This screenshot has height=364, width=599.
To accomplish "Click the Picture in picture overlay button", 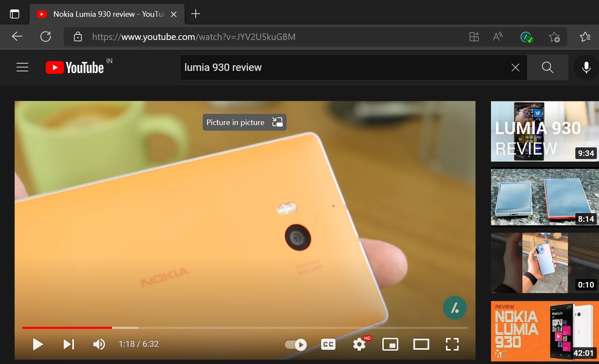I will click(244, 122).
